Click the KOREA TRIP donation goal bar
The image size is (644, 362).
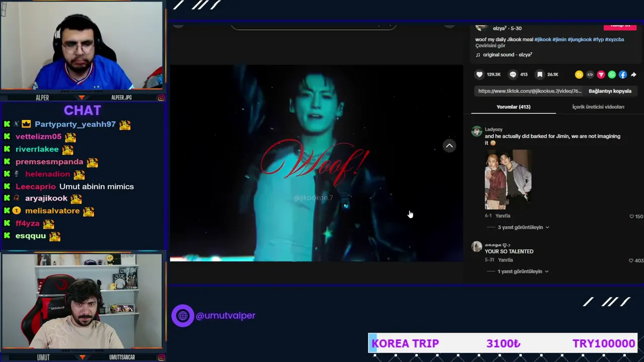click(x=503, y=343)
